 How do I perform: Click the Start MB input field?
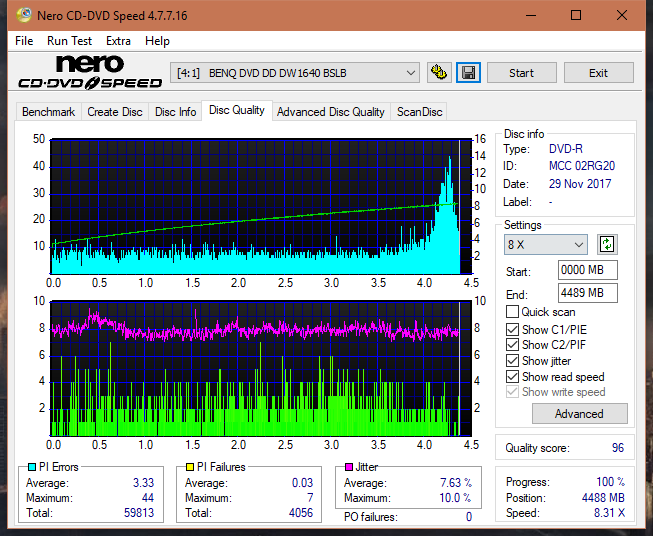tap(588, 270)
